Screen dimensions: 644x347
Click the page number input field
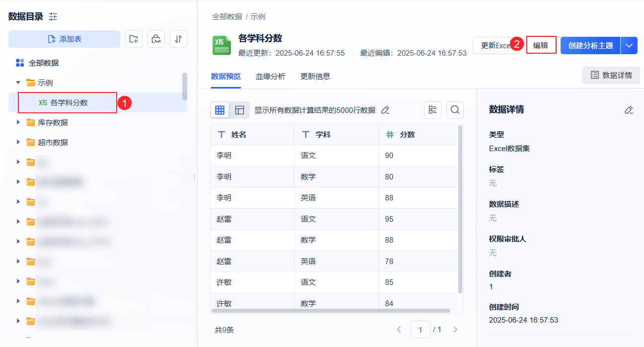[420, 330]
